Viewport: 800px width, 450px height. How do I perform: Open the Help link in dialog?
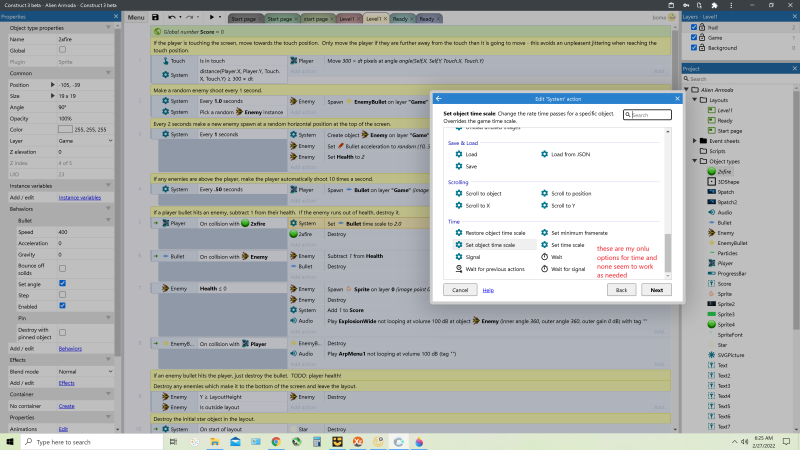pyautogui.click(x=488, y=290)
